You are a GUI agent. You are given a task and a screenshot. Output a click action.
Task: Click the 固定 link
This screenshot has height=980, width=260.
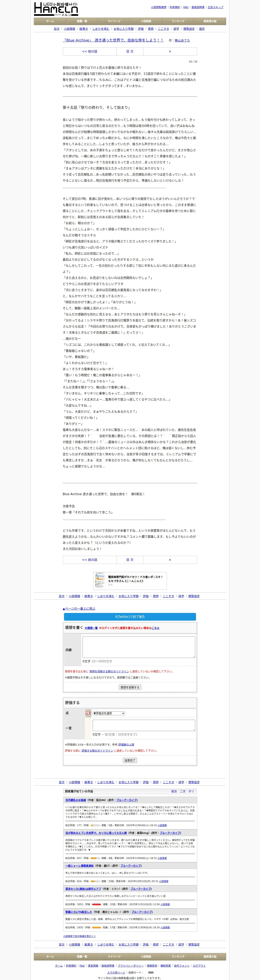coord(202,29)
